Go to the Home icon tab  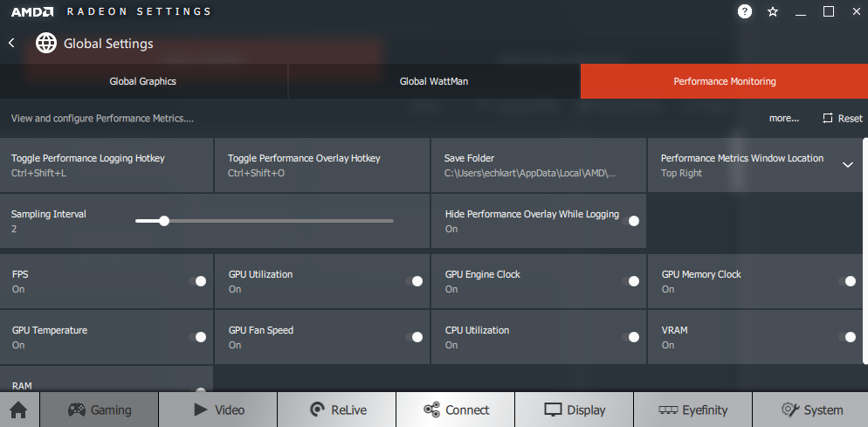point(19,410)
